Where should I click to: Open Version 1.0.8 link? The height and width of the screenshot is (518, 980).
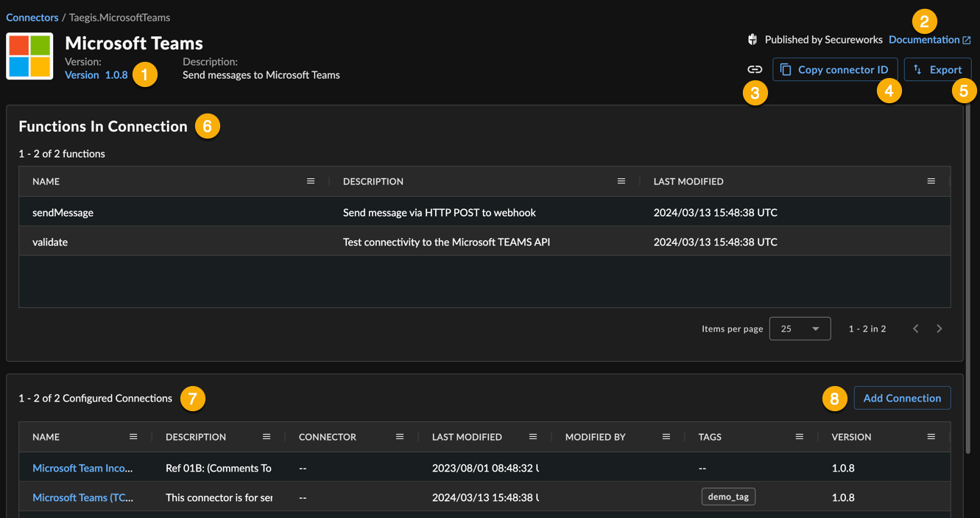tap(96, 74)
